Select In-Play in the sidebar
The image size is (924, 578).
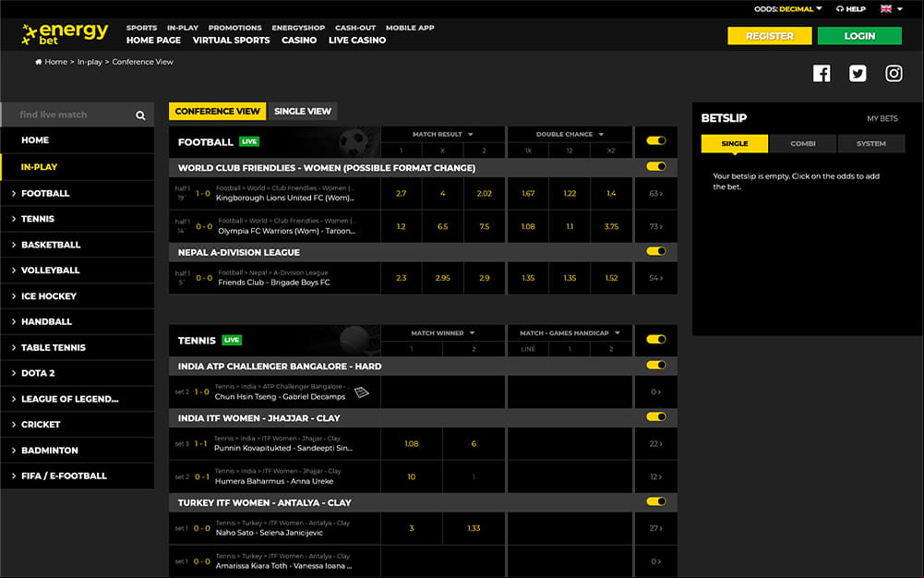tap(78, 167)
